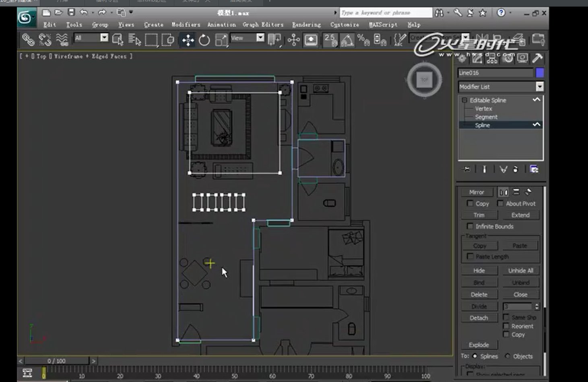Click the search binoculars icon in title bar
588x382 pixels.
point(439,13)
